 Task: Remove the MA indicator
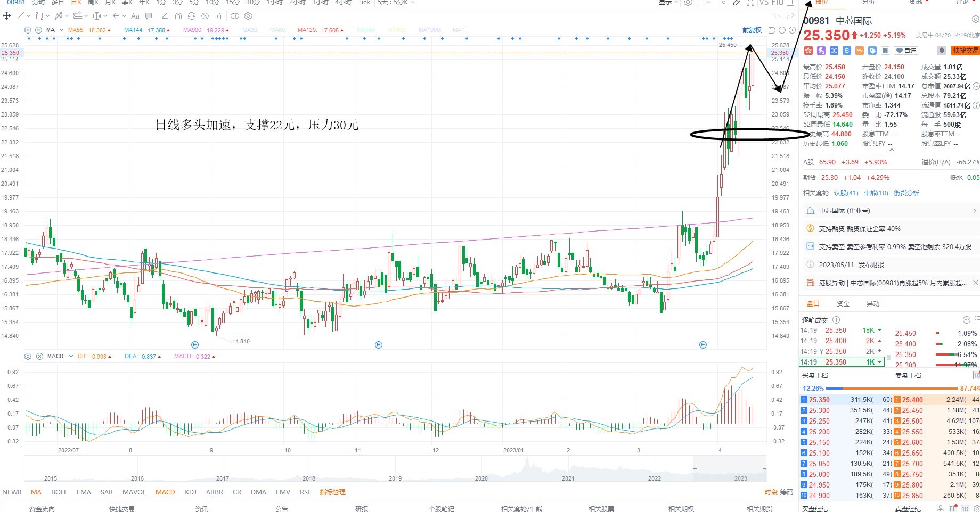coord(38,30)
